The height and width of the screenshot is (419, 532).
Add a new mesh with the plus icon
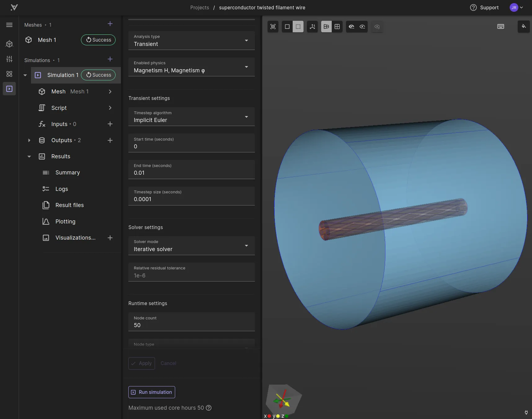[x=110, y=24]
